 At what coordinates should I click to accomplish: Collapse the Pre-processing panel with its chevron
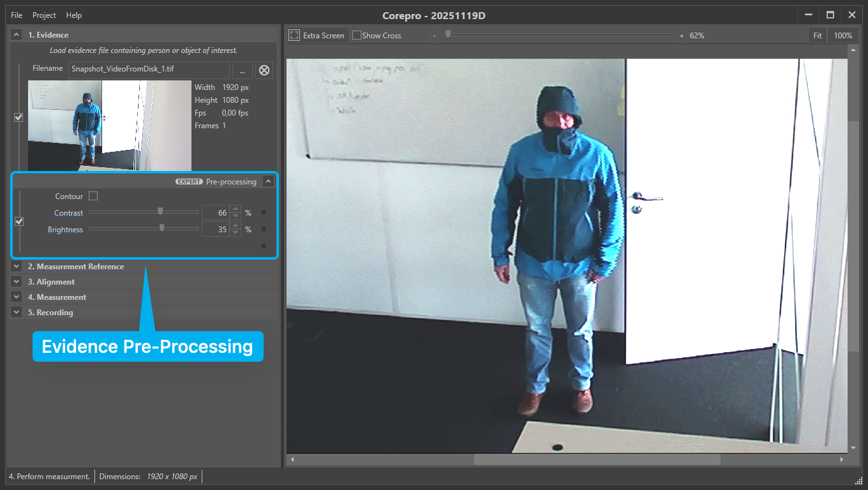click(269, 181)
